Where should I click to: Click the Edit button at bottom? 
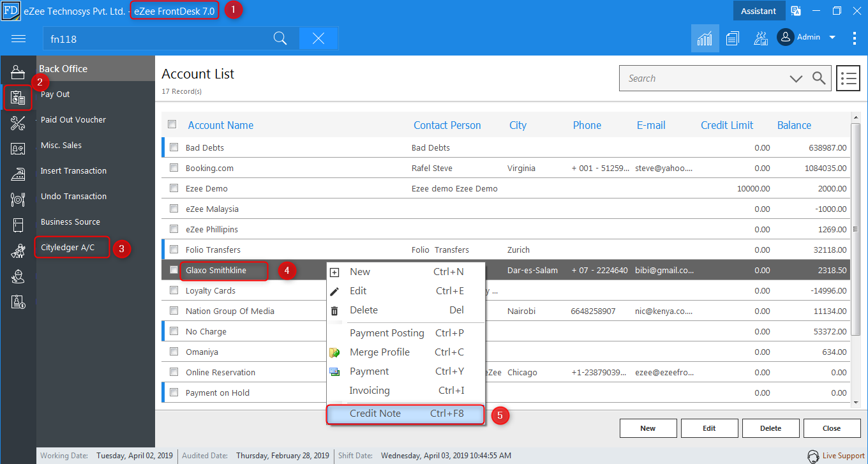(x=709, y=428)
